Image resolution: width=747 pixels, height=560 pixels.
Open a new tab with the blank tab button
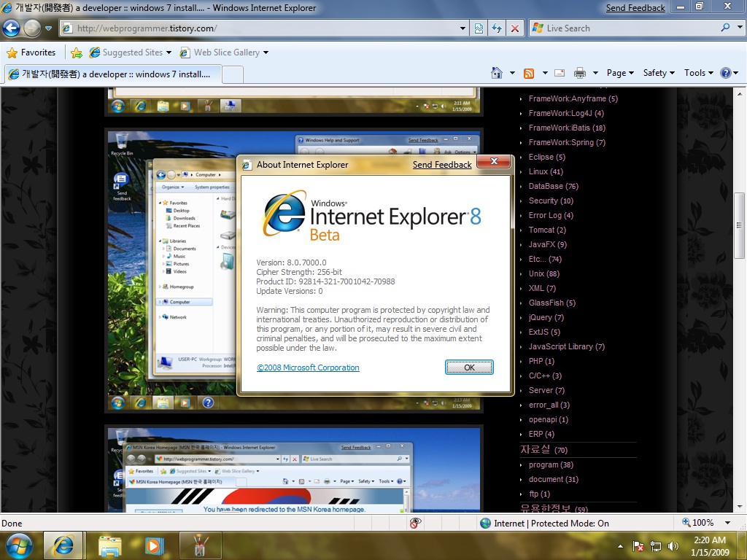click(233, 75)
